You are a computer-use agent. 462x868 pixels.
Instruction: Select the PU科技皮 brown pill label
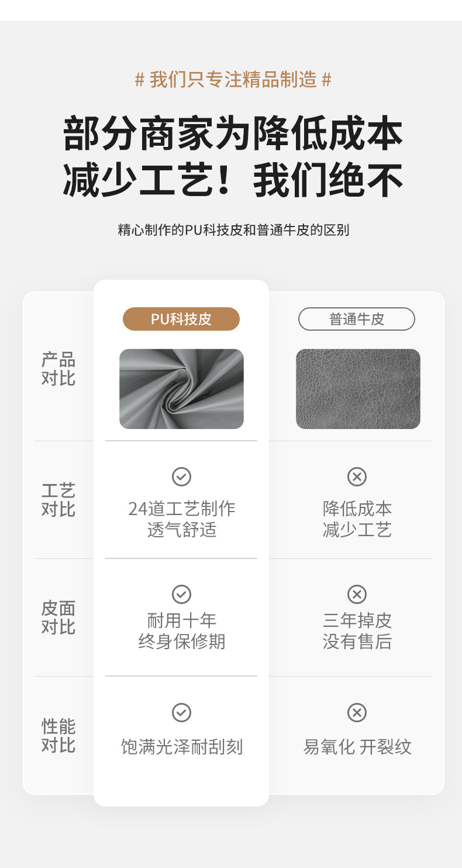(181, 319)
